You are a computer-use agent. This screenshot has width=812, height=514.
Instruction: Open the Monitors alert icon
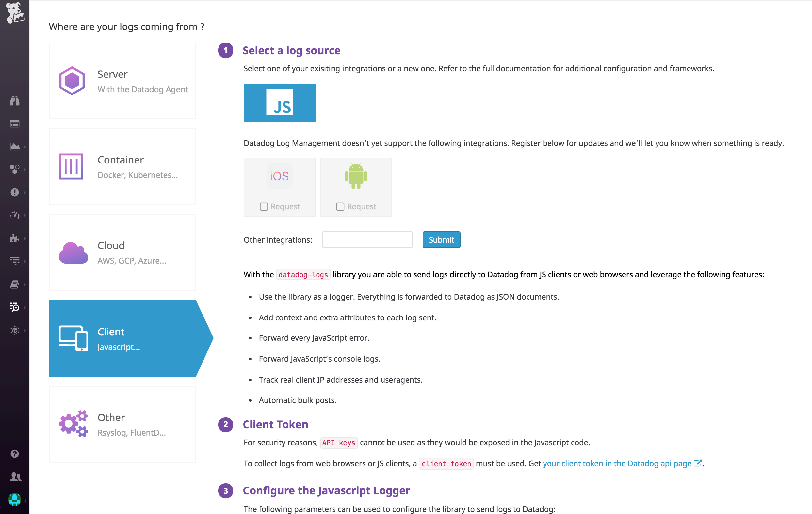tap(15, 192)
